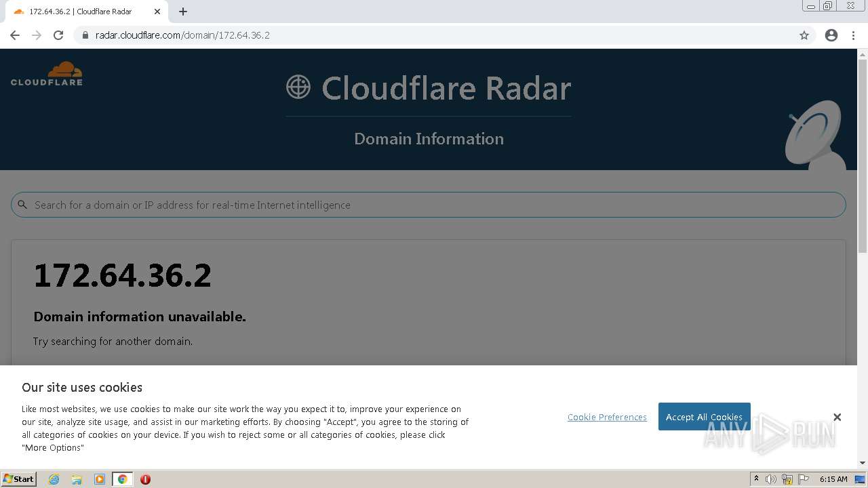The image size is (868, 488).
Task: Click the 6:15 AM system clock
Action: (x=833, y=479)
